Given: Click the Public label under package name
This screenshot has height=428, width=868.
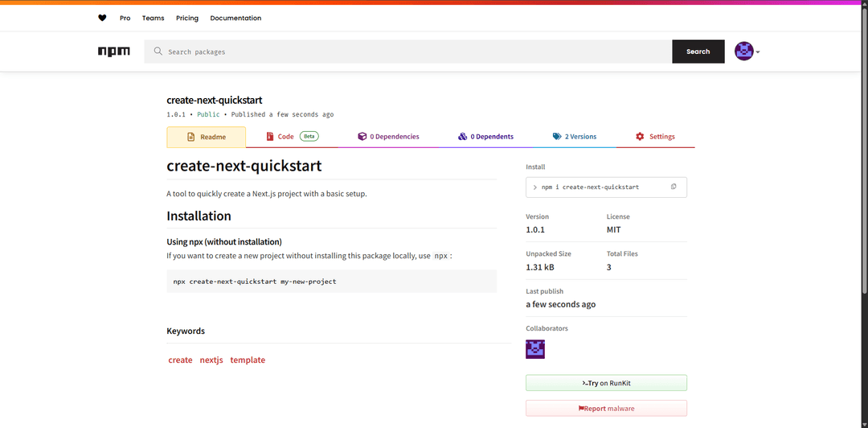Looking at the screenshot, I should (x=208, y=114).
